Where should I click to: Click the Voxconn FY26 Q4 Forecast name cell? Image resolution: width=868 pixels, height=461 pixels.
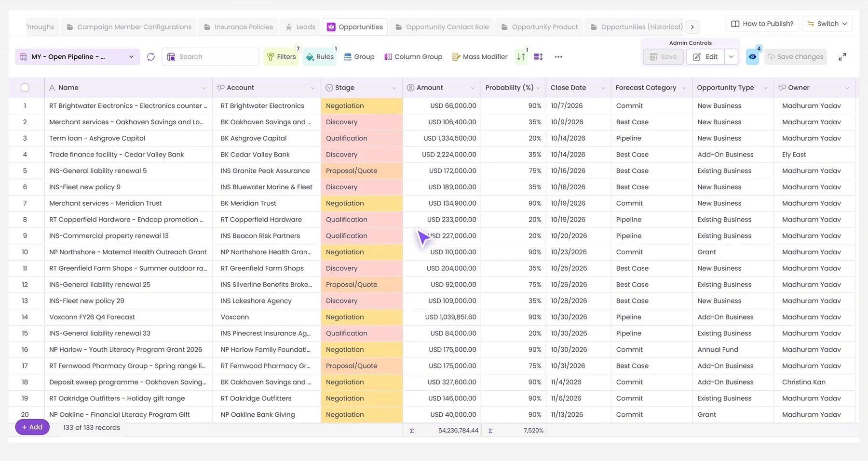[128, 317]
